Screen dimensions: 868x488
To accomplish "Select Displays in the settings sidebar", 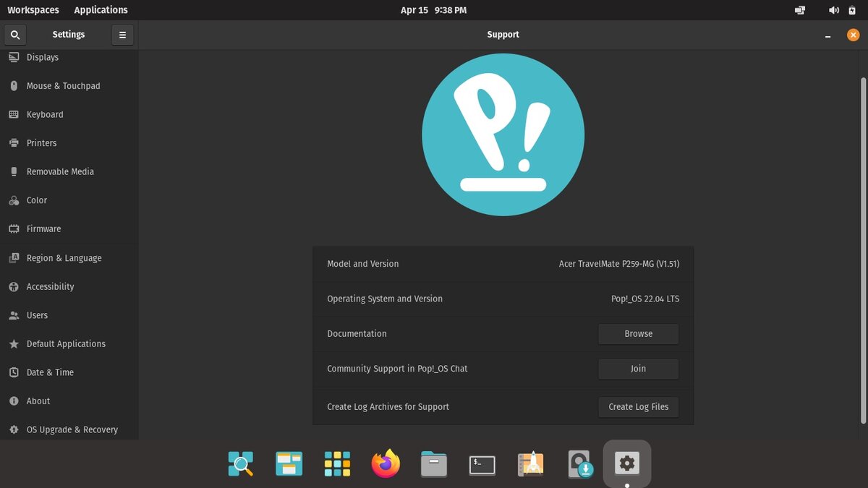I will [69, 57].
